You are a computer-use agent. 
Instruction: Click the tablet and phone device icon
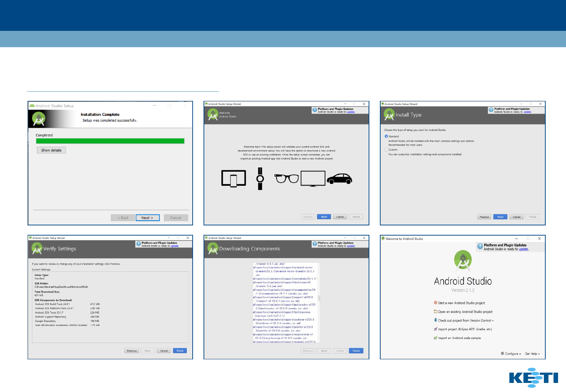coord(234,179)
